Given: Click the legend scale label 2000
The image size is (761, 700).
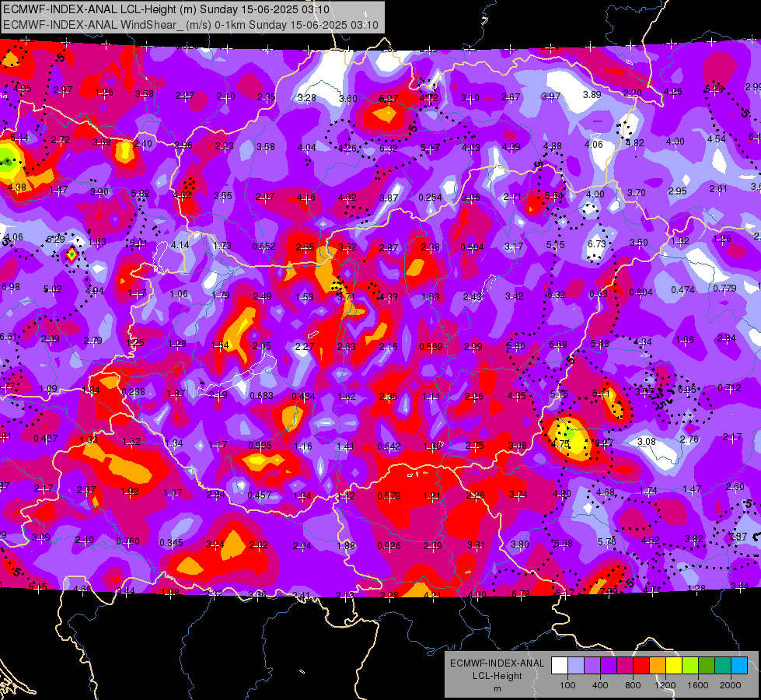Looking at the screenshot, I should pos(731,685).
